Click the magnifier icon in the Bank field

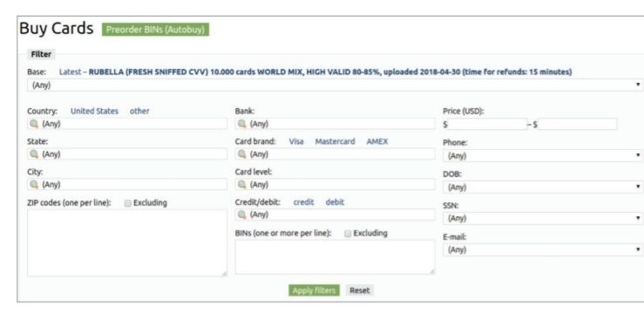(x=242, y=123)
